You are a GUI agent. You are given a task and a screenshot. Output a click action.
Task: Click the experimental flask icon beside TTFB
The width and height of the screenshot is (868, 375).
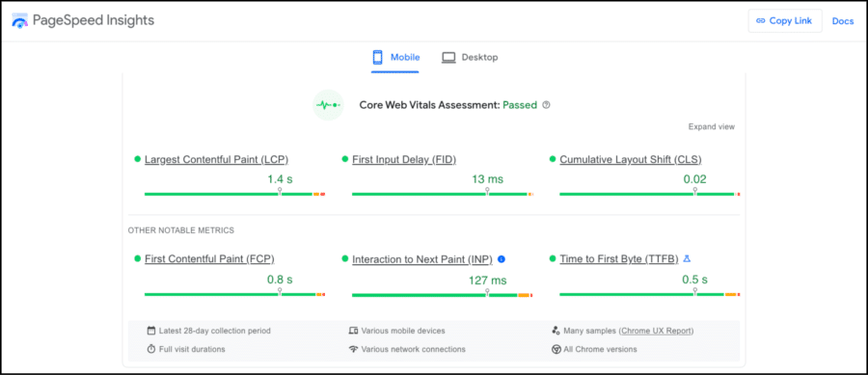688,258
